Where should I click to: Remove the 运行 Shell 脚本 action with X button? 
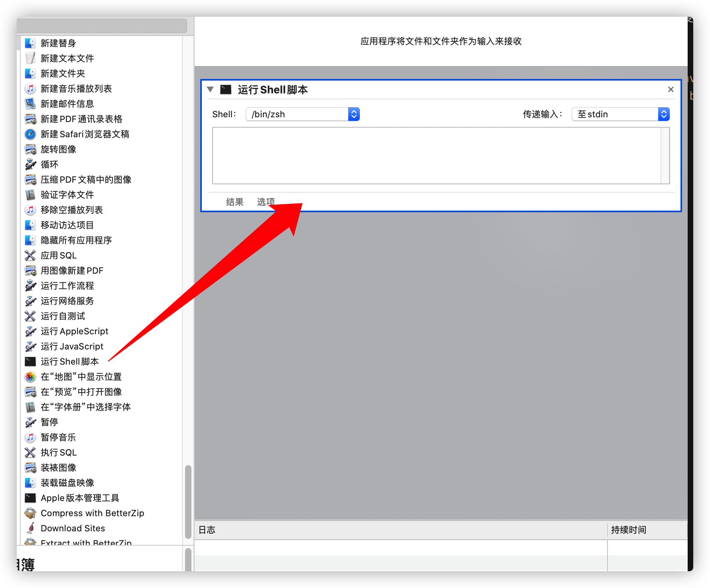[671, 89]
